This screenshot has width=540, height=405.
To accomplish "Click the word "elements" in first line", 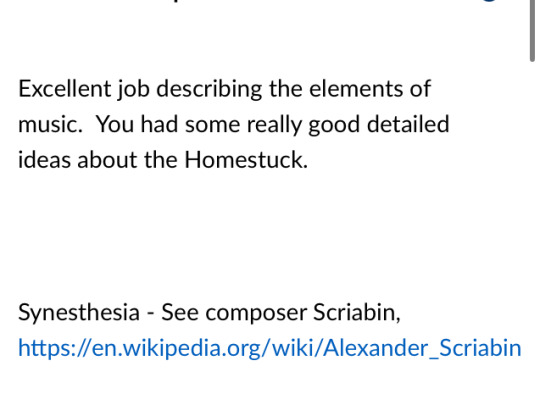I will [x=356, y=89].
